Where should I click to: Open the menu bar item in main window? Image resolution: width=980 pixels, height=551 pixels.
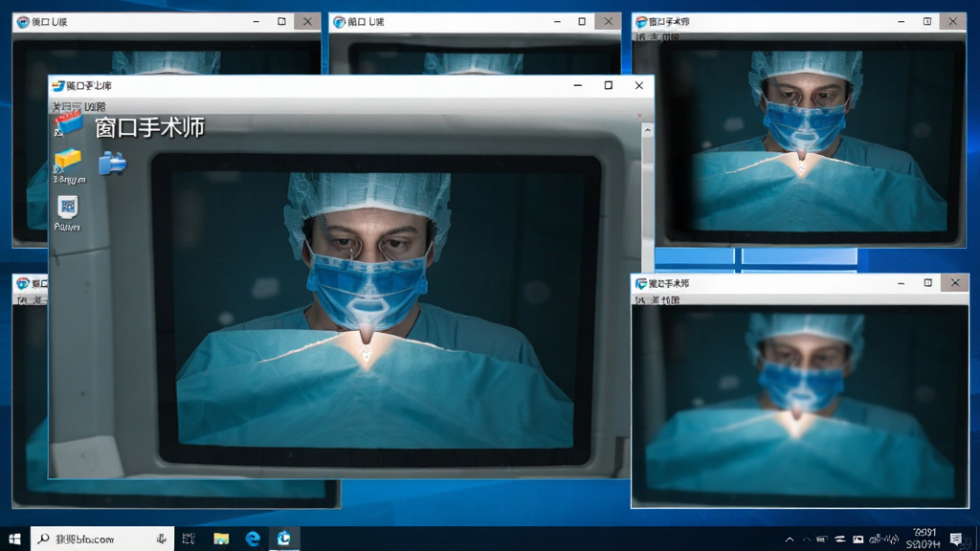click(78, 106)
